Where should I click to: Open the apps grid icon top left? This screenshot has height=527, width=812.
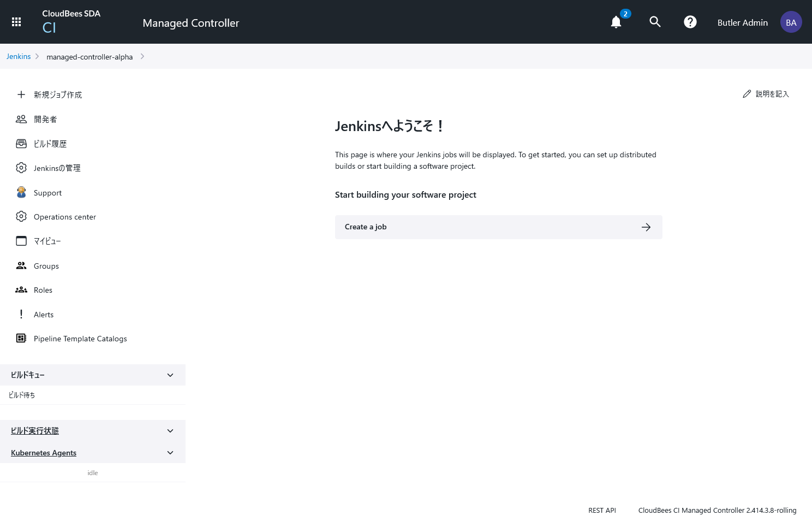[x=16, y=21]
